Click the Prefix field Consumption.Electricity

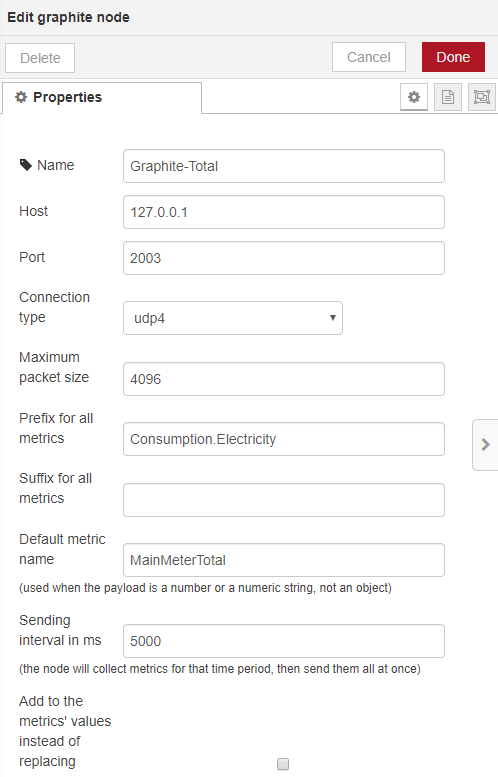283,439
